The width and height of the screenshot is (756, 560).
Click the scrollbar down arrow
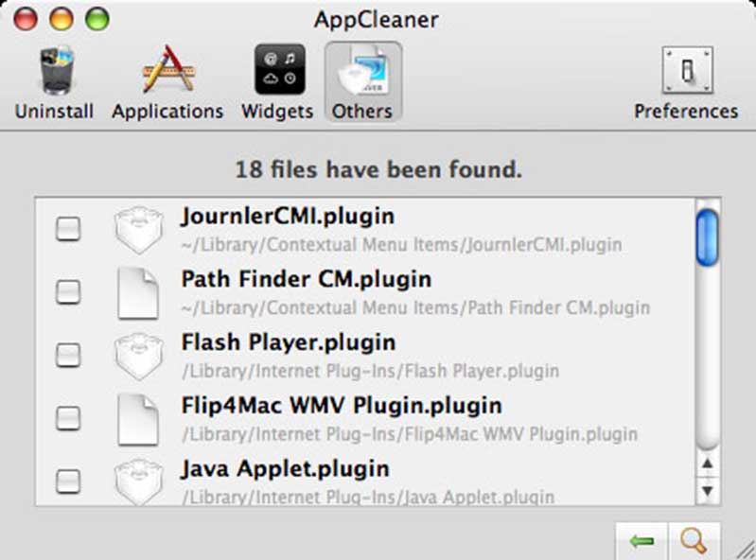pyautogui.click(x=706, y=491)
